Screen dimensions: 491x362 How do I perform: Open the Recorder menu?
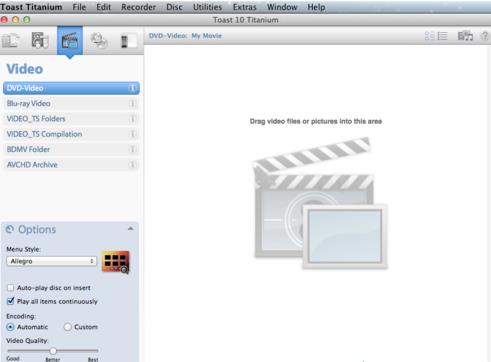138,7
